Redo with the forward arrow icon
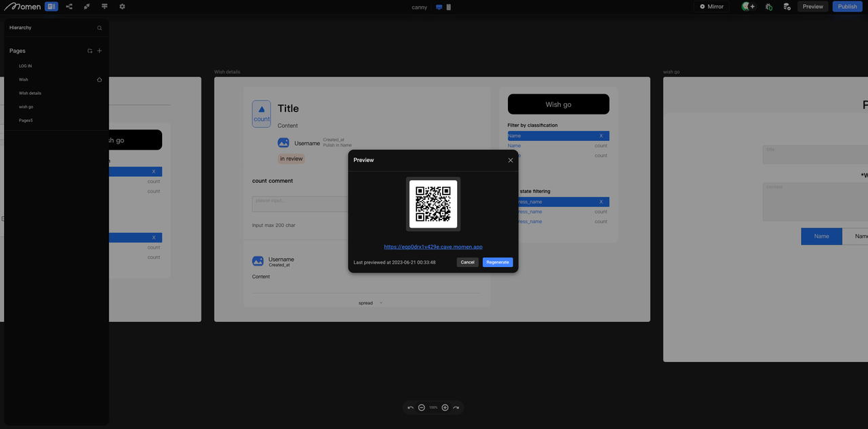The height and width of the screenshot is (429, 868). point(456,407)
